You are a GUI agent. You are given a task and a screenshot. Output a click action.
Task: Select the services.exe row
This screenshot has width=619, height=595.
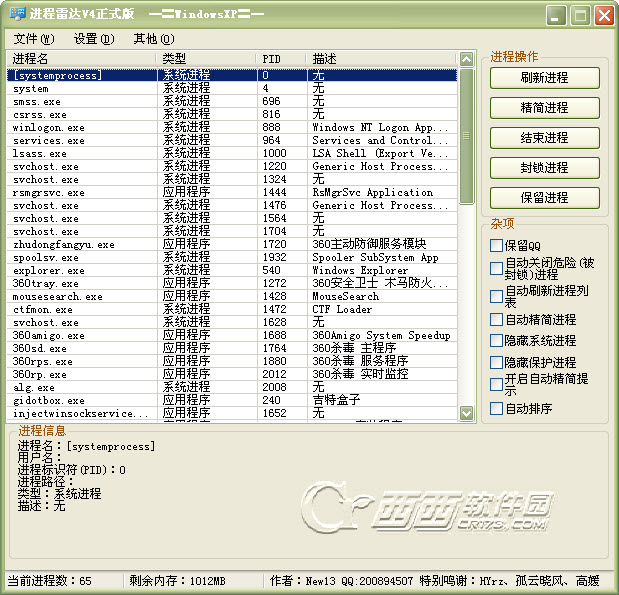pyautogui.click(x=232, y=140)
